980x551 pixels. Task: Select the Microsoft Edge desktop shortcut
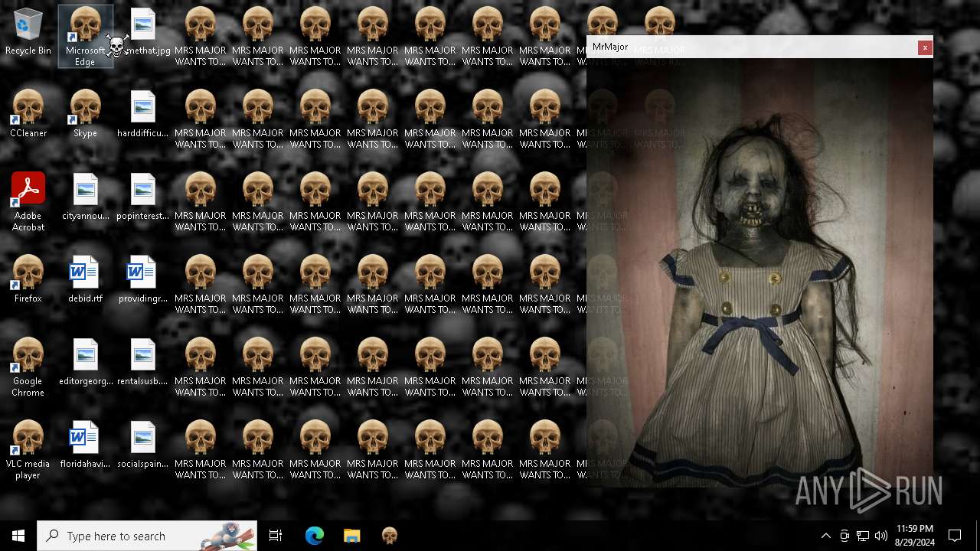pos(85,36)
